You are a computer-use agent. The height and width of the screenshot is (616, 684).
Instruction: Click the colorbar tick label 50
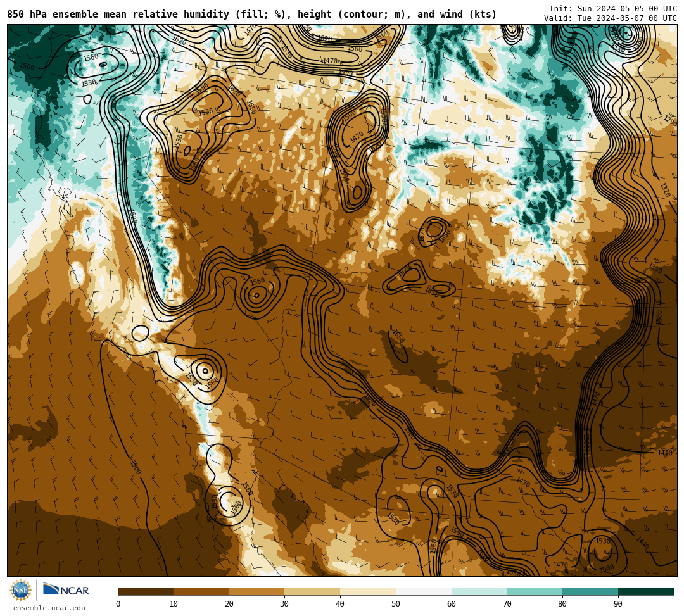[396, 604]
